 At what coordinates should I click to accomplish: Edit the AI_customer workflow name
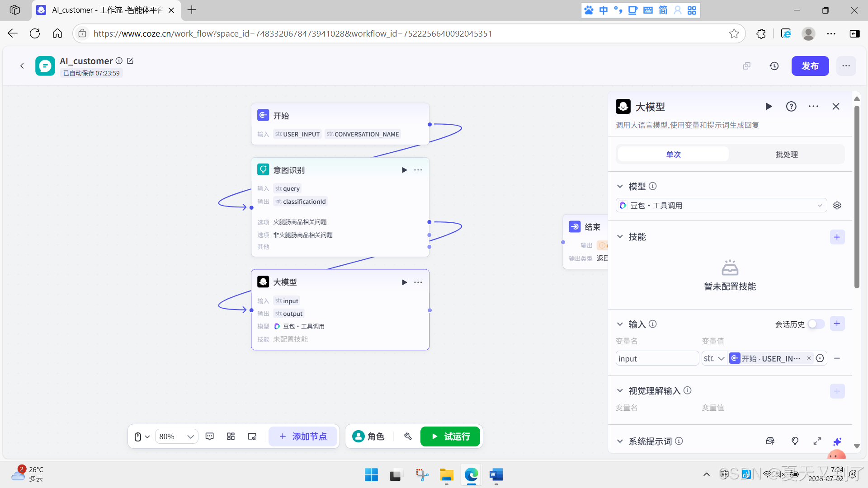(131, 61)
